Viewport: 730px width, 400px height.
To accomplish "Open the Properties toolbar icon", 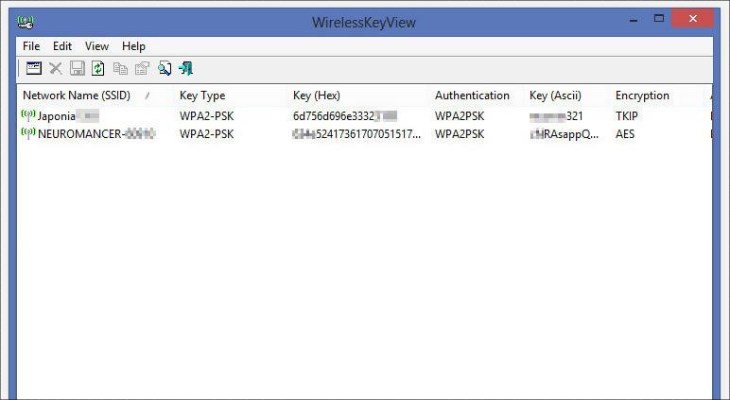I will tap(142, 69).
